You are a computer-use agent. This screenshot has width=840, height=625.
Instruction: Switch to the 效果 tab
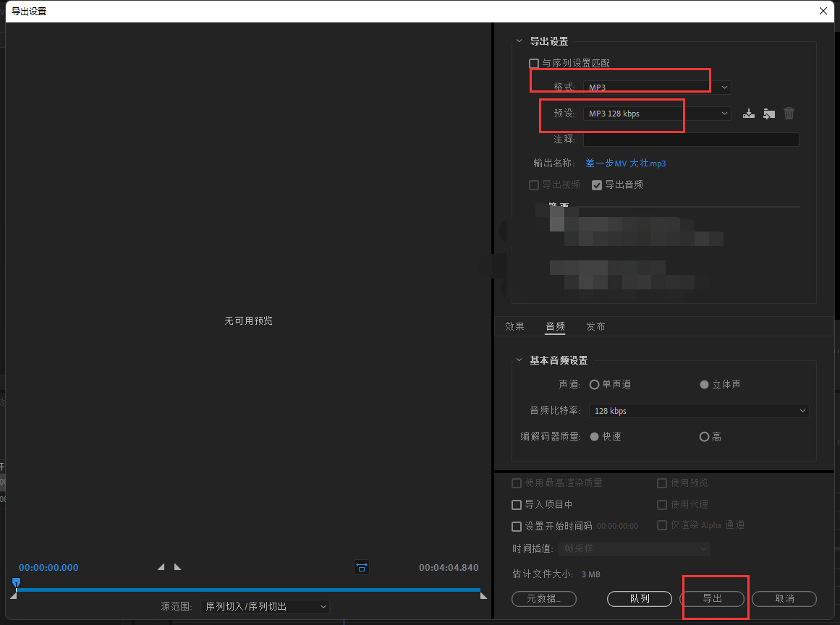(x=514, y=327)
